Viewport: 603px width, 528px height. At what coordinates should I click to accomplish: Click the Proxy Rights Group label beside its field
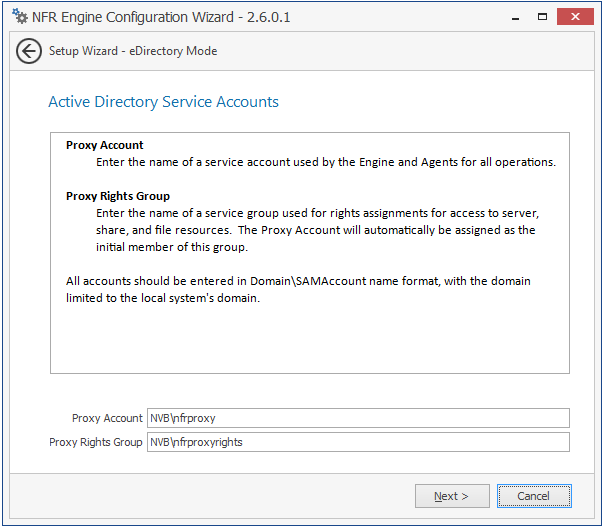pyautogui.click(x=96, y=442)
